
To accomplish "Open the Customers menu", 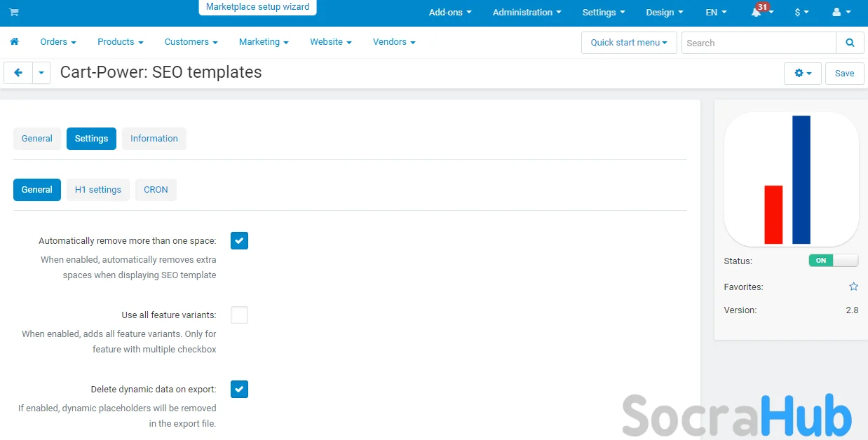I will coord(191,42).
